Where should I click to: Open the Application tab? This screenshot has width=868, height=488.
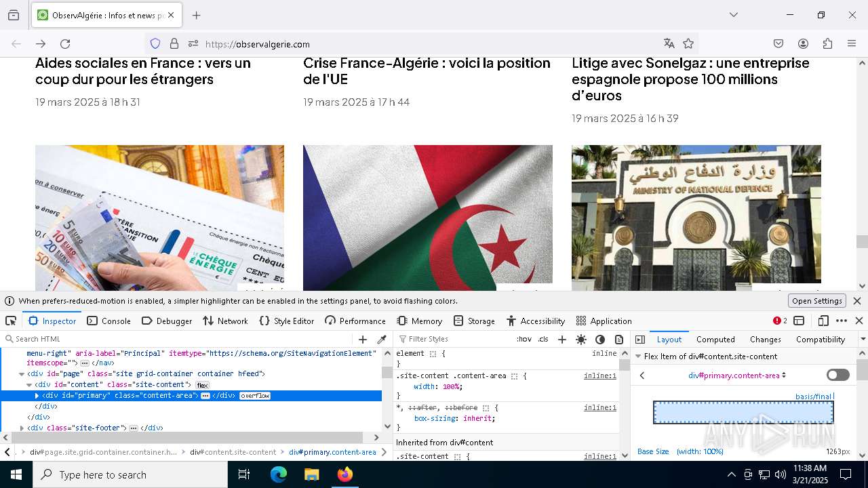(x=604, y=321)
